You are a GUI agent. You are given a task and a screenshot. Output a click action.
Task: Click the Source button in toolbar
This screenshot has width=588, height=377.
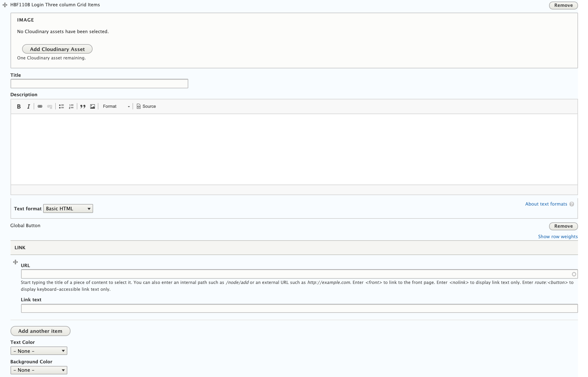(146, 106)
